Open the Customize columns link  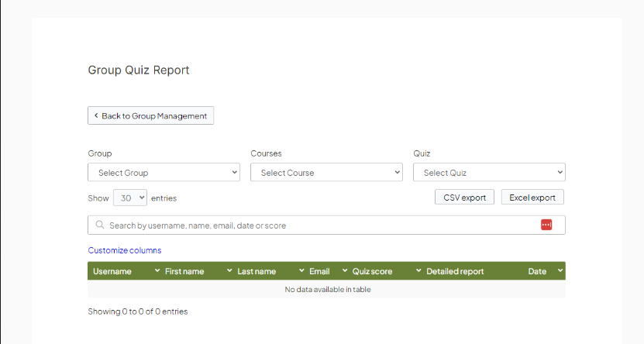[x=125, y=250]
